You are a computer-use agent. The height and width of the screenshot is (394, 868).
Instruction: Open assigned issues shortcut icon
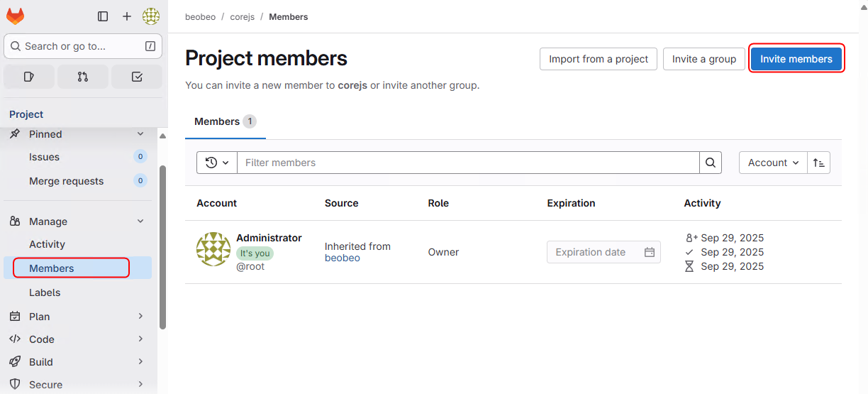(29, 77)
